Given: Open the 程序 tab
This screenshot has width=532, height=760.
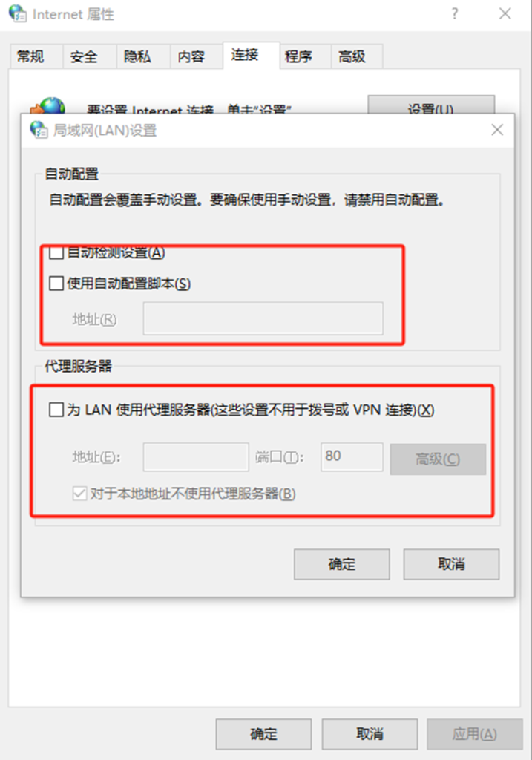Looking at the screenshot, I should [298, 56].
